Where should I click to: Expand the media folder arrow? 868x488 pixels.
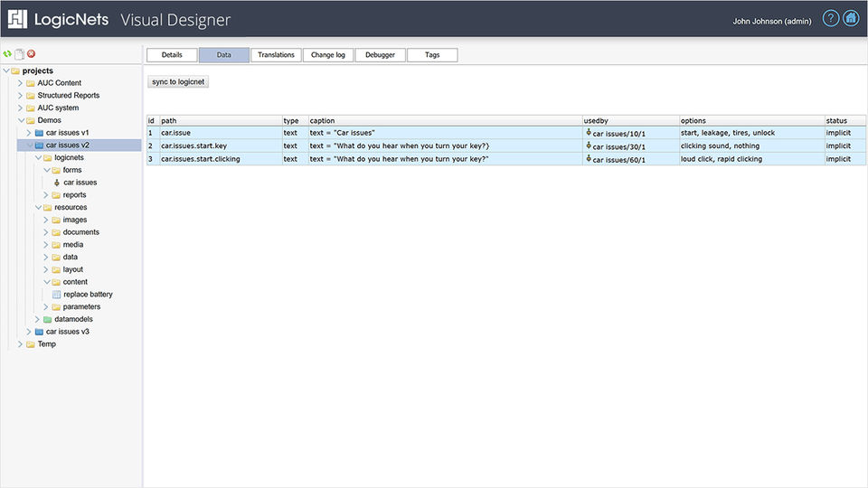coord(46,245)
